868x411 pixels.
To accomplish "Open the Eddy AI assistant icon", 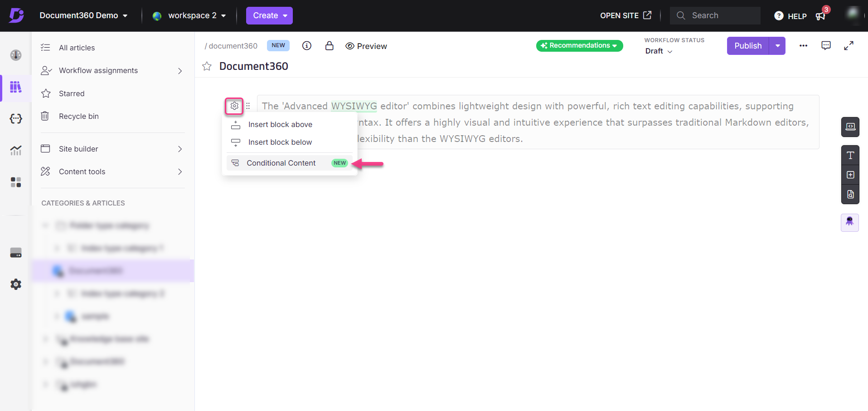I will click(x=850, y=222).
